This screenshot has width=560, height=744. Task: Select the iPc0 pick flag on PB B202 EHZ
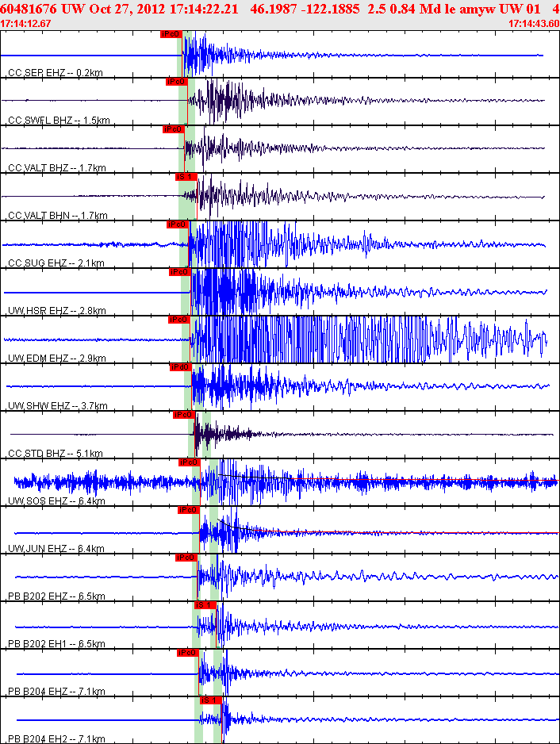186,557
